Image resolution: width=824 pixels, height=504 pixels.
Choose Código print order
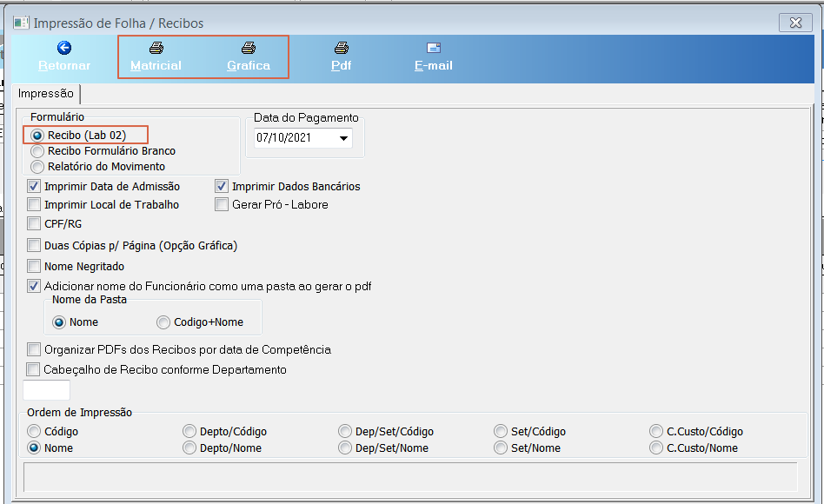34,432
